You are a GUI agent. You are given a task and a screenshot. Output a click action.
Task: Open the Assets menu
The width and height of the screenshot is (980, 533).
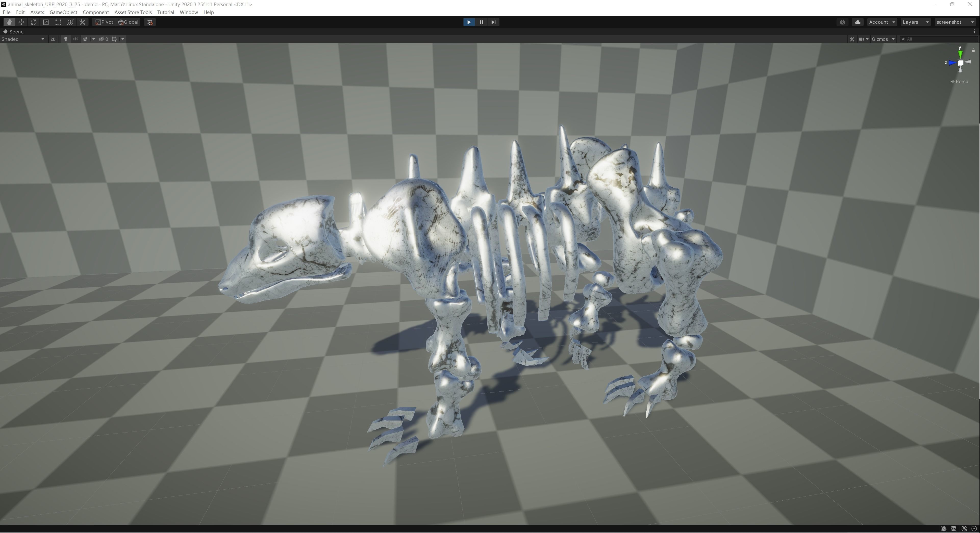coord(37,12)
